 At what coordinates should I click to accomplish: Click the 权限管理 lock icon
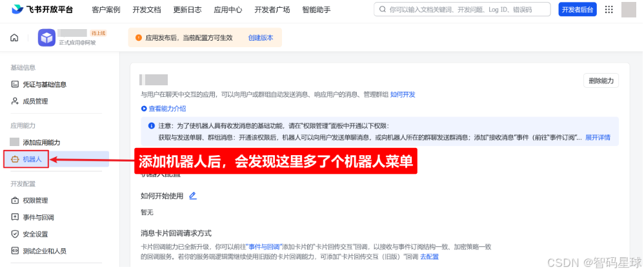point(15,201)
